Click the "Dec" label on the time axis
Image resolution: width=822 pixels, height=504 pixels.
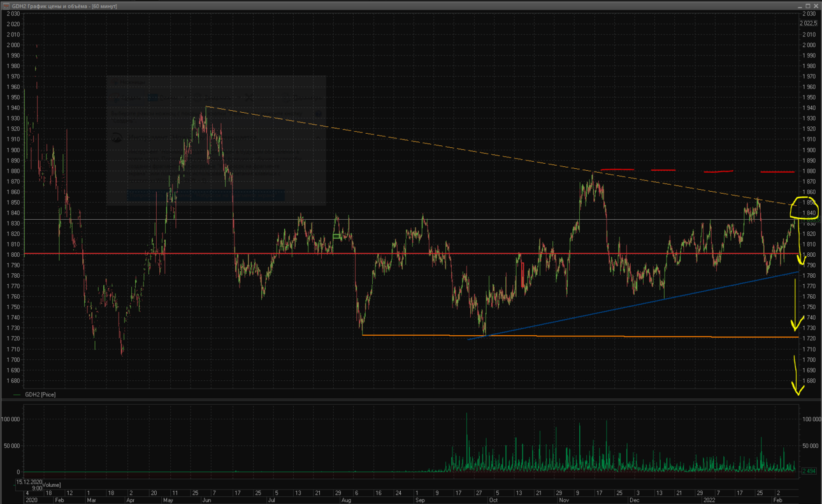click(634, 500)
